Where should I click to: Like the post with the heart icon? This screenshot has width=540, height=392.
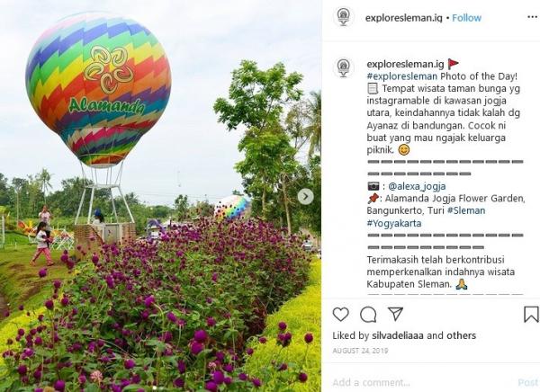(340, 314)
